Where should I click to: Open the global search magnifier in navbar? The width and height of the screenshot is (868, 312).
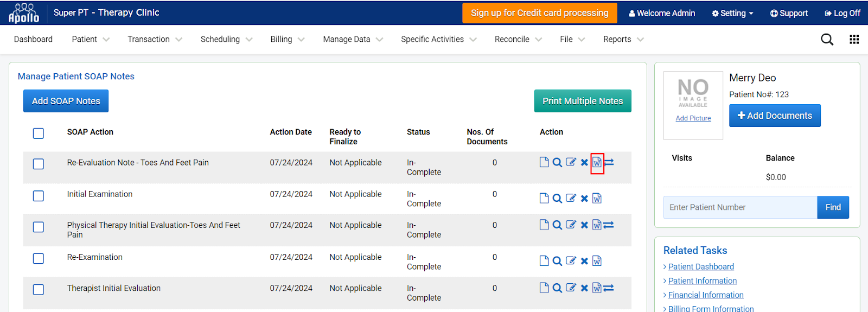[827, 39]
